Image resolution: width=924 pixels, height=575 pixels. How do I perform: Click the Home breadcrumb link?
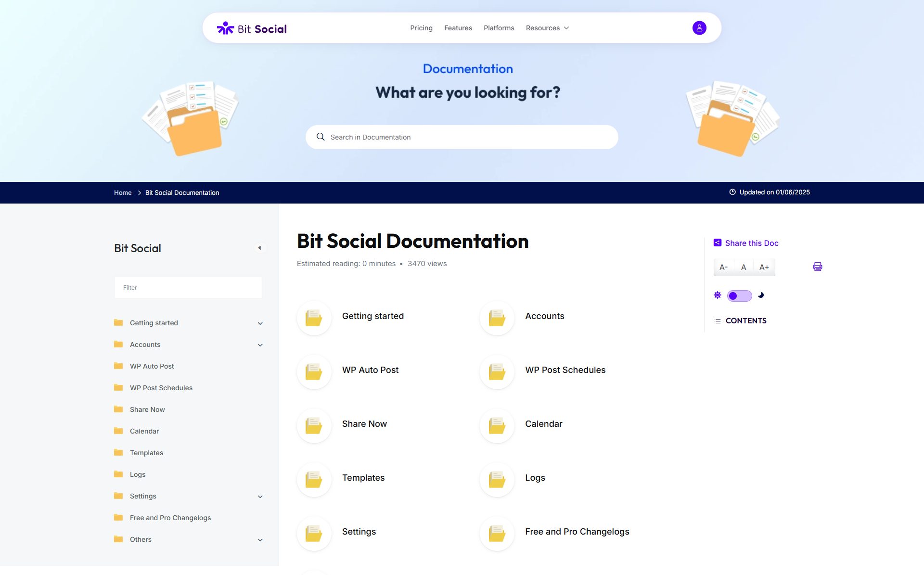pyautogui.click(x=123, y=192)
